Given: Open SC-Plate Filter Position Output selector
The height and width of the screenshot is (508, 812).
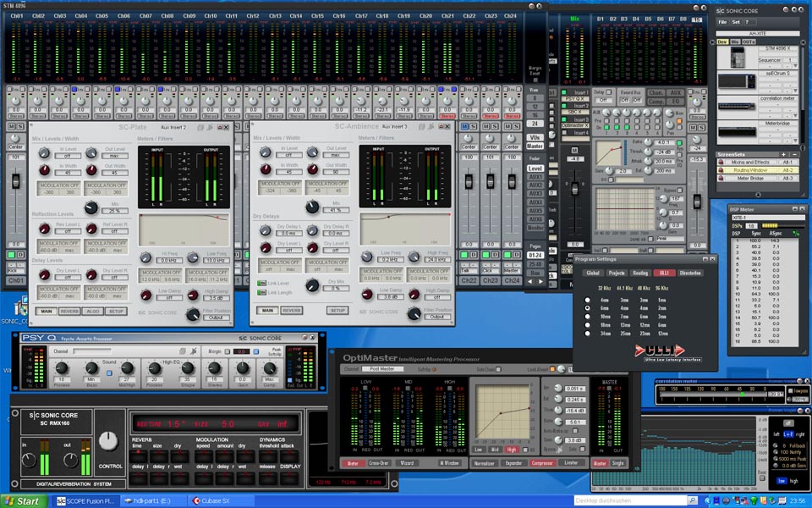Looking at the screenshot, I should 216,317.
